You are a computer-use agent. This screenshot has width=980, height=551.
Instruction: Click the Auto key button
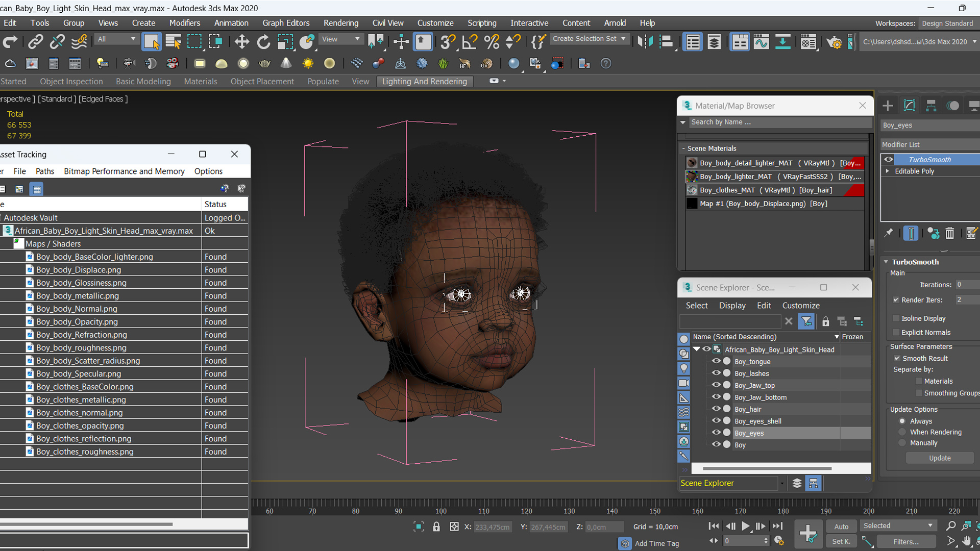point(841,527)
